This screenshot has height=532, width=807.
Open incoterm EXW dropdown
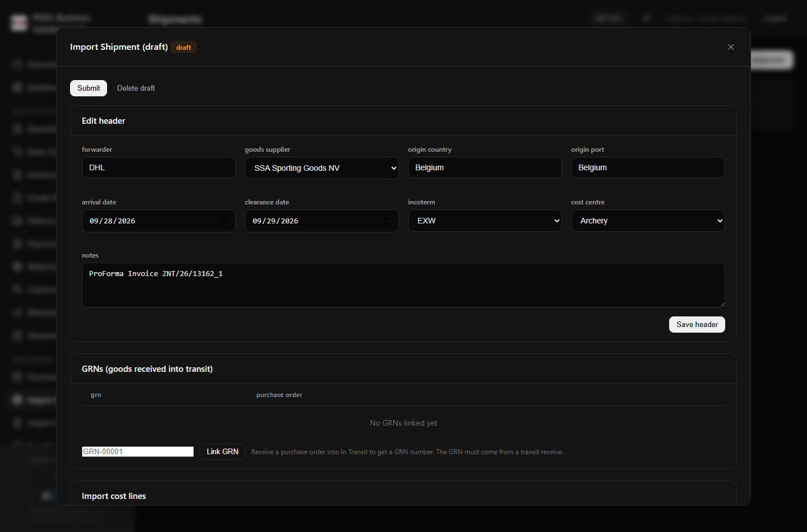coord(485,221)
